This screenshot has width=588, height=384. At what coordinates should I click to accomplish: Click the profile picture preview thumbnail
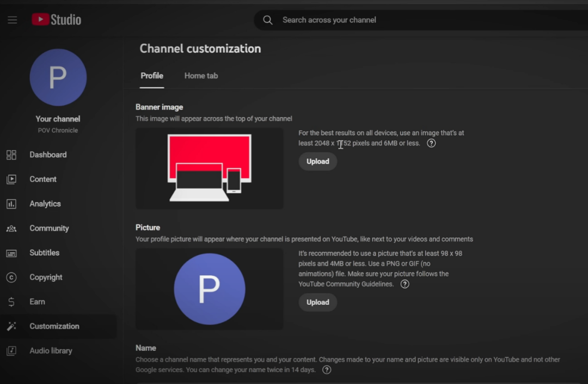pyautogui.click(x=209, y=289)
